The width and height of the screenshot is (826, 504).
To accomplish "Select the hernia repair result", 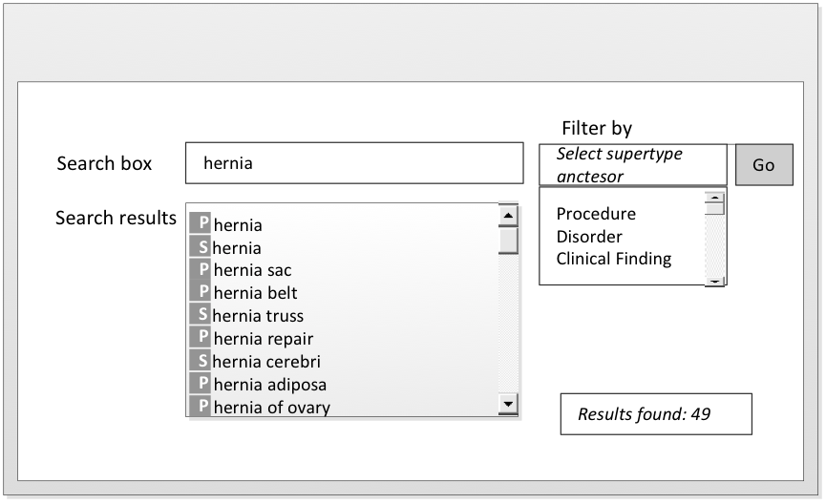I will coord(264,339).
